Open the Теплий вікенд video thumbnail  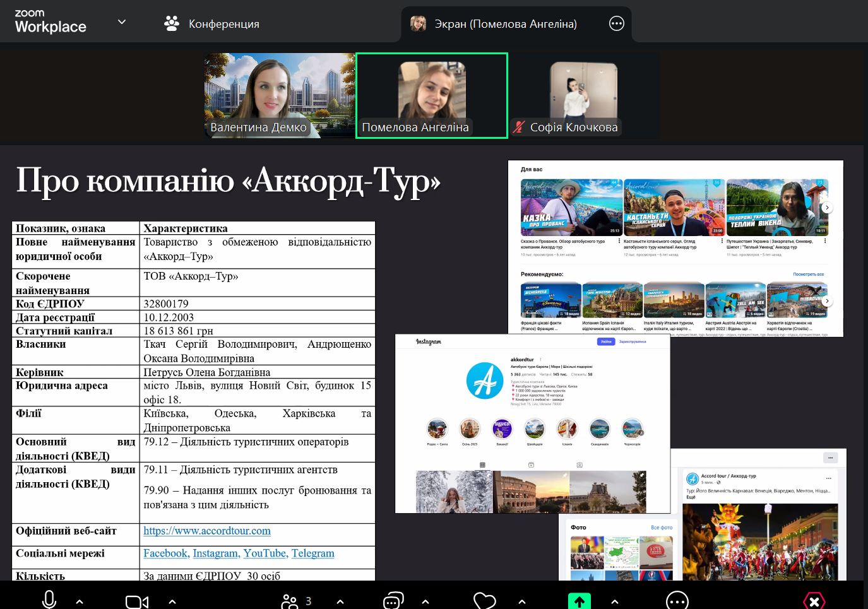tap(777, 207)
